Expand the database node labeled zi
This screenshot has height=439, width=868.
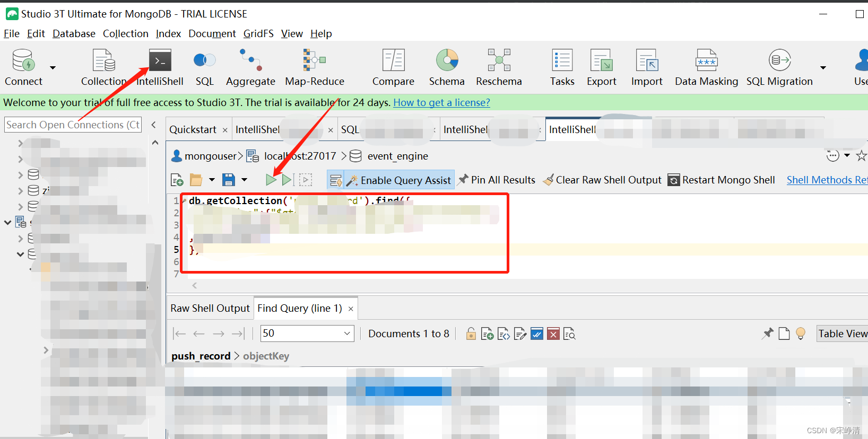tap(20, 191)
